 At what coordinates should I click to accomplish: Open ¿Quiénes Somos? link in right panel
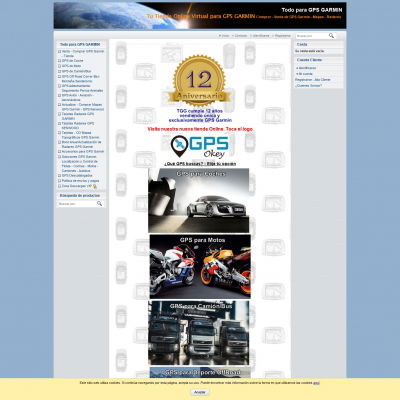[x=308, y=86]
